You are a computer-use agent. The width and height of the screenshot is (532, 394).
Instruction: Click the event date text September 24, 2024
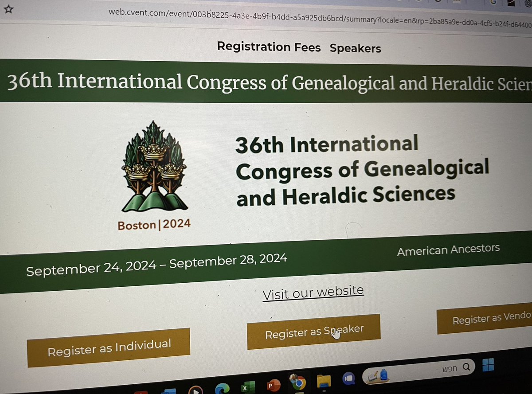point(156,265)
